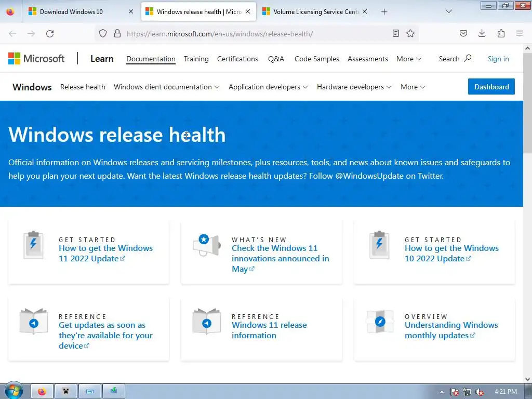Click the padlock site security icon
This screenshot has height=399, width=532.
click(117, 33)
